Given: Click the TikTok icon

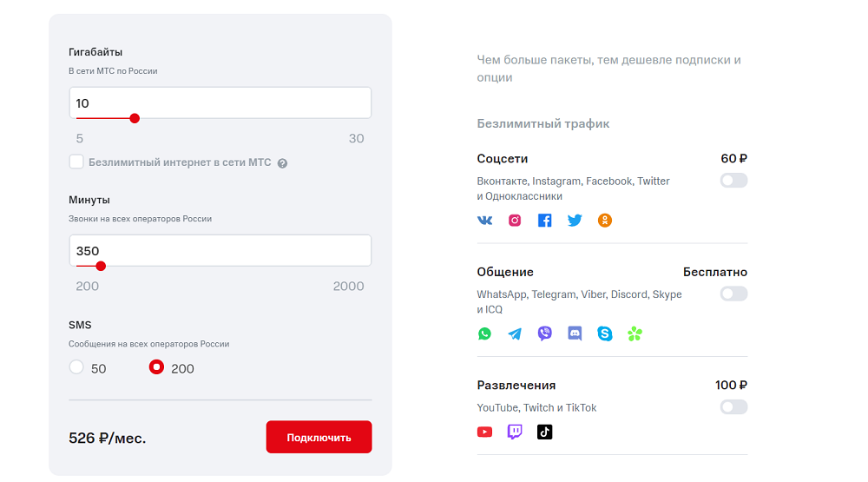Looking at the screenshot, I should tap(545, 432).
